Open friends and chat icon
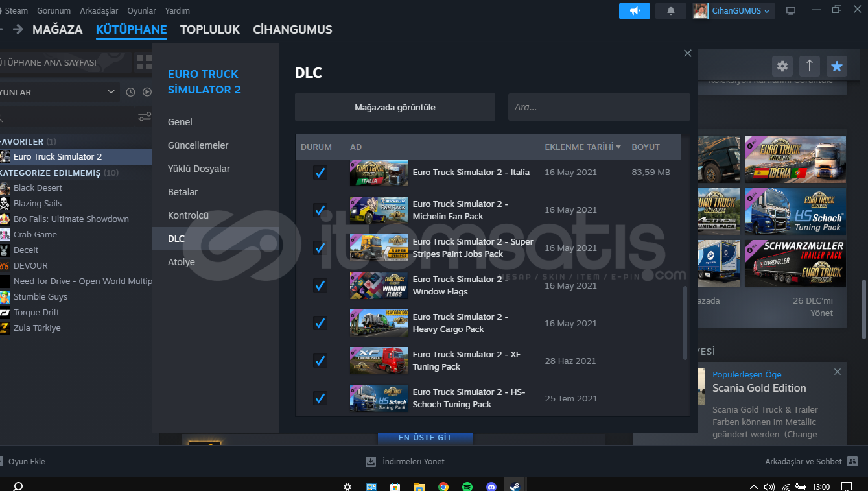Viewport: 868px width, 491px height. pos(853,462)
